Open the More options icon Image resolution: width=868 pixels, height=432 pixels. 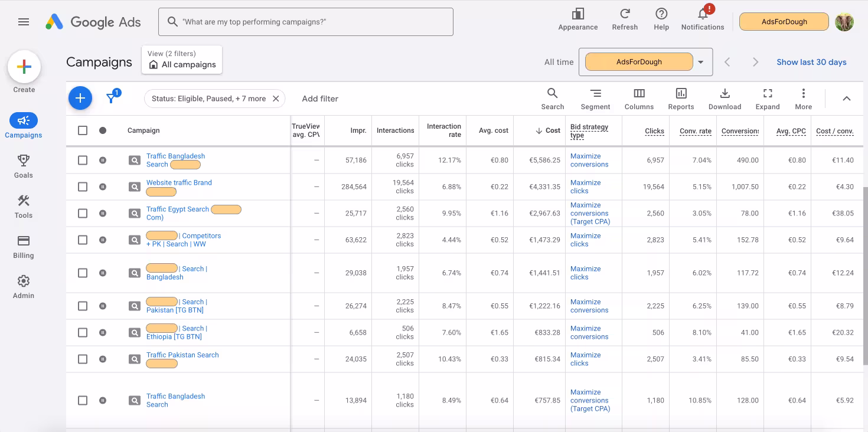(803, 93)
